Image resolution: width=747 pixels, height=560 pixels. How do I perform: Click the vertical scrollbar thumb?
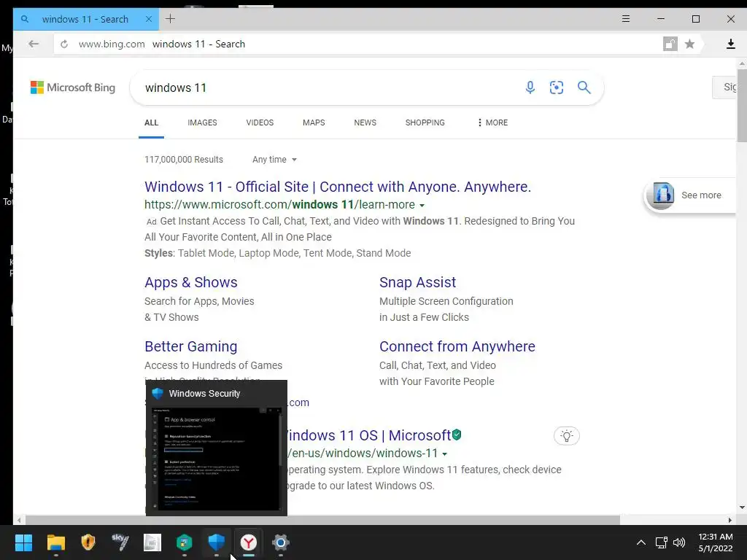click(x=742, y=105)
